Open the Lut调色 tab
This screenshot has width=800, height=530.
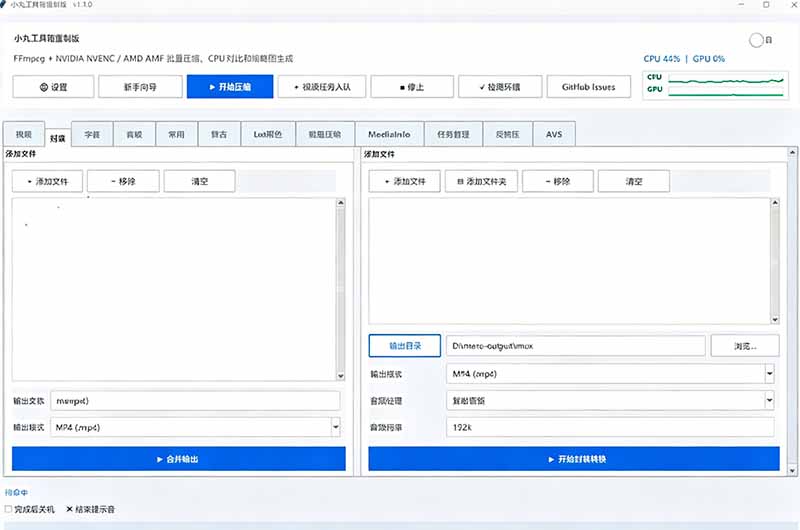point(268,134)
